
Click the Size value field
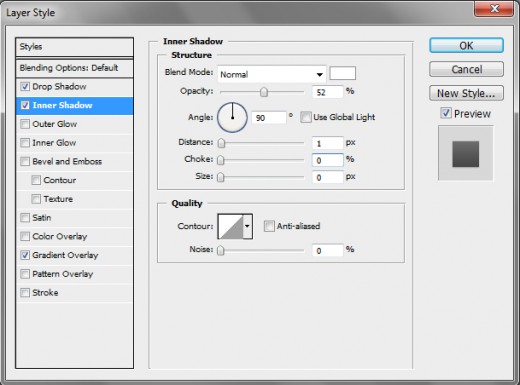pos(327,177)
